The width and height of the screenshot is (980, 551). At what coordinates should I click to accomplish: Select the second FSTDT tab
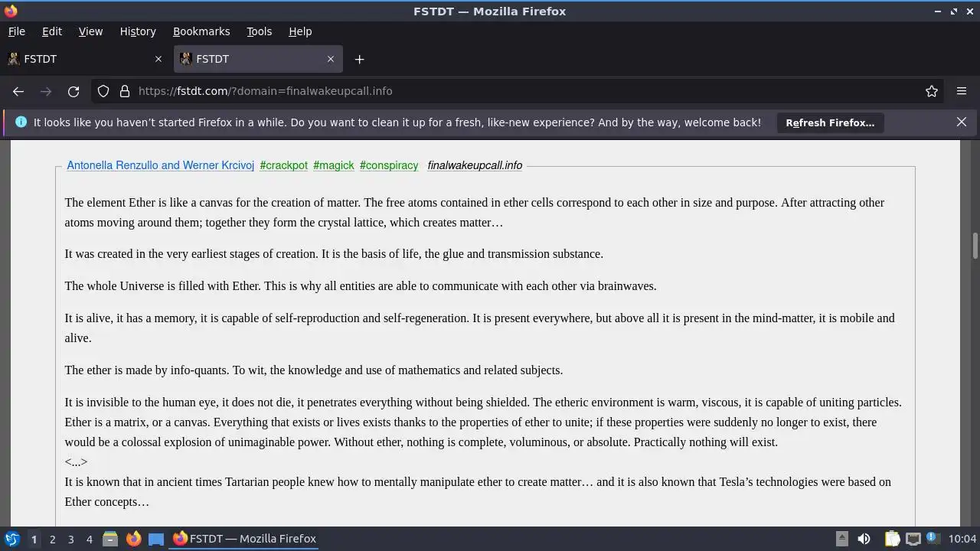[256, 59]
